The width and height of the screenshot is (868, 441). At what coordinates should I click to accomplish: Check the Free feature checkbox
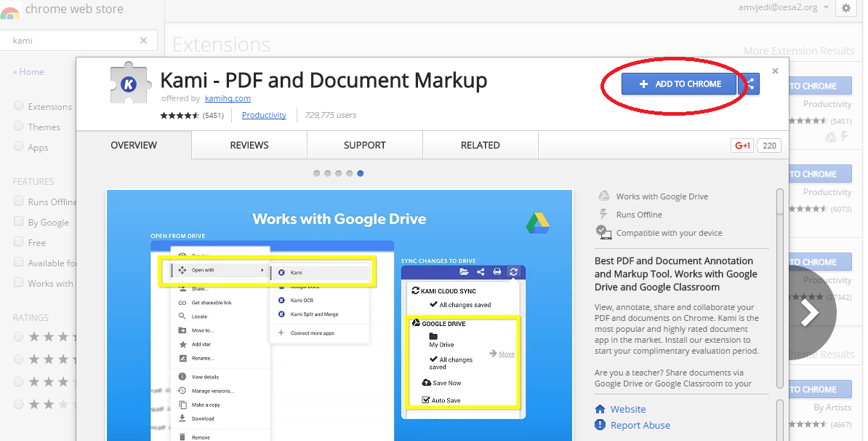click(18, 242)
